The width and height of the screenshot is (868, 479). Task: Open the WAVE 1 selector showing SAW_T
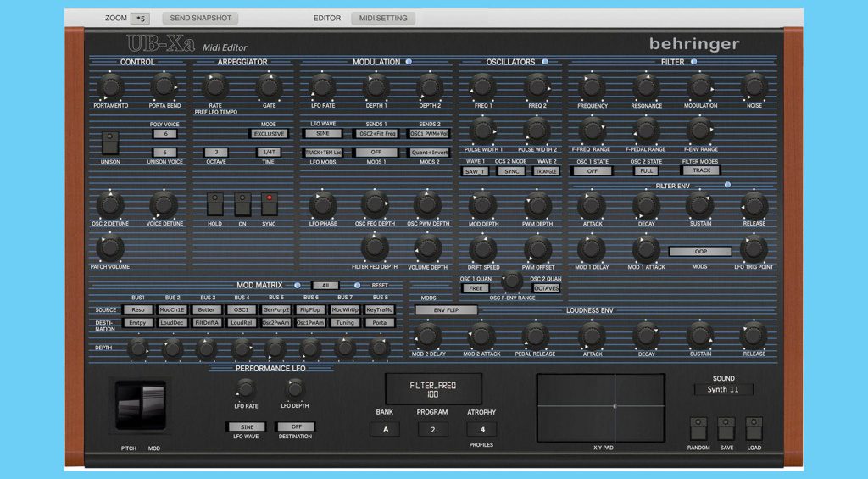coord(475,170)
